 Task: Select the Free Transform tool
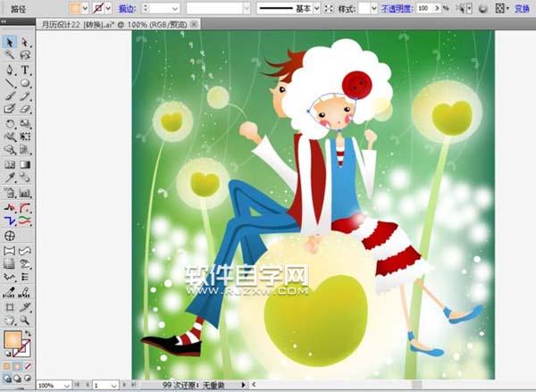25,137
